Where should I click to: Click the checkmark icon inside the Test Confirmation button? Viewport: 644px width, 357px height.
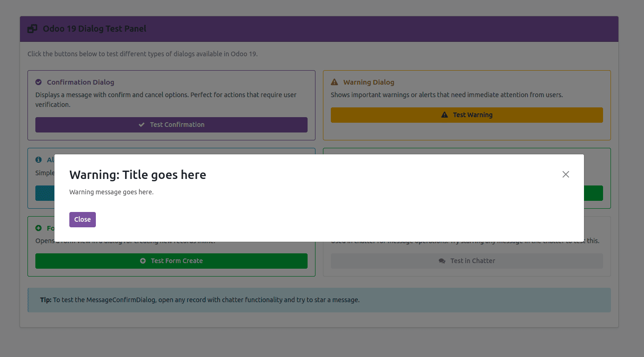tap(141, 125)
